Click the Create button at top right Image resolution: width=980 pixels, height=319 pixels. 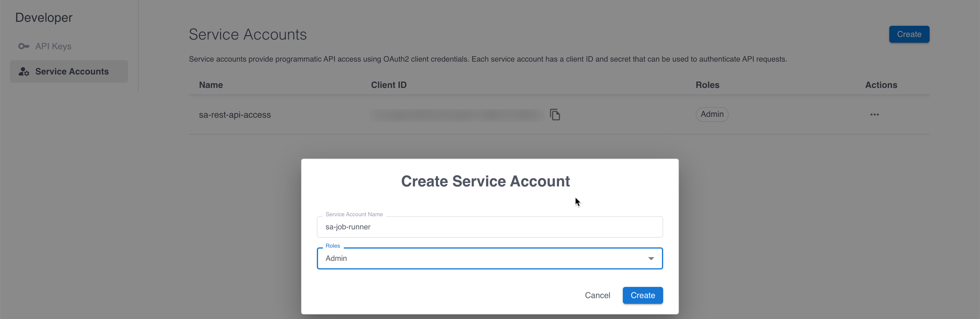coord(909,34)
